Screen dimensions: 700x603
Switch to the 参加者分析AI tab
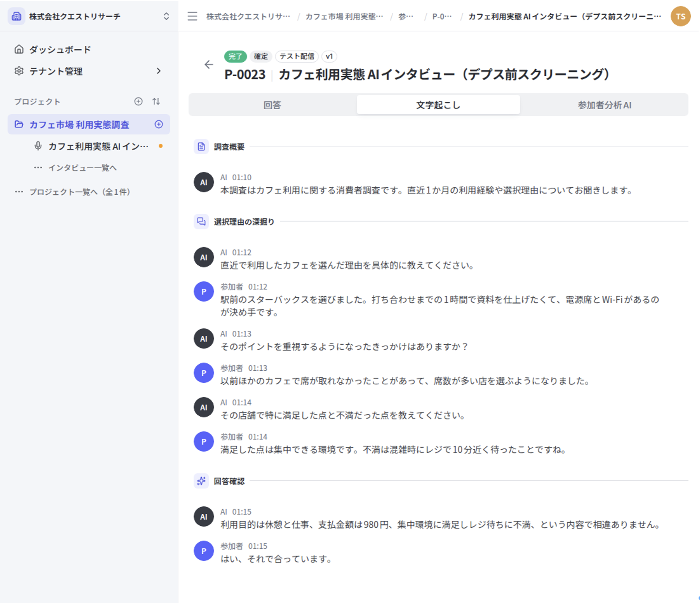pyautogui.click(x=604, y=105)
